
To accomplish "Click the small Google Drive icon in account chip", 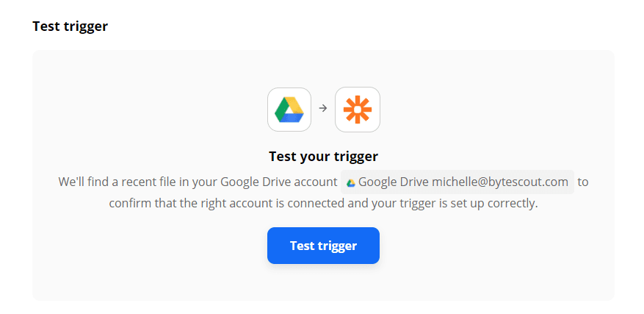I will pos(351,182).
